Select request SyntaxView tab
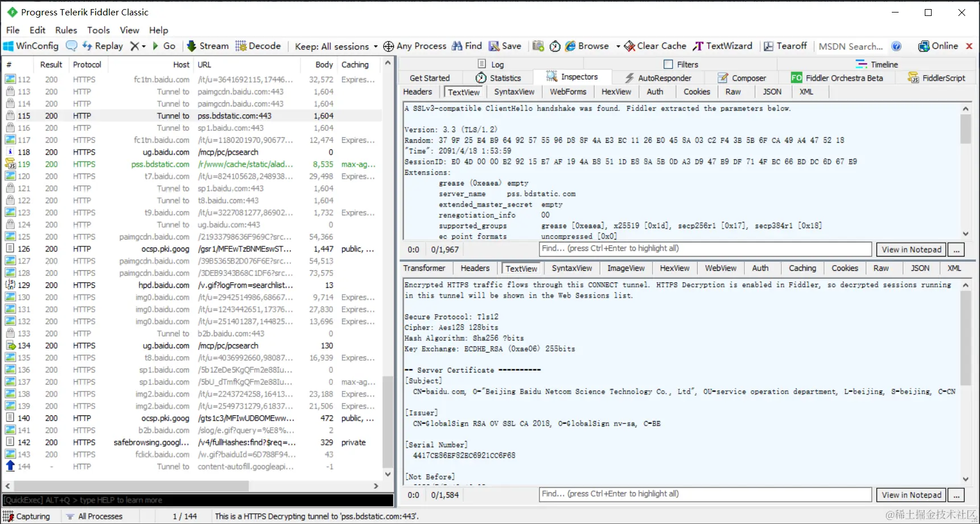Screen dimensions: 980x524 click(x=514, y=92)
